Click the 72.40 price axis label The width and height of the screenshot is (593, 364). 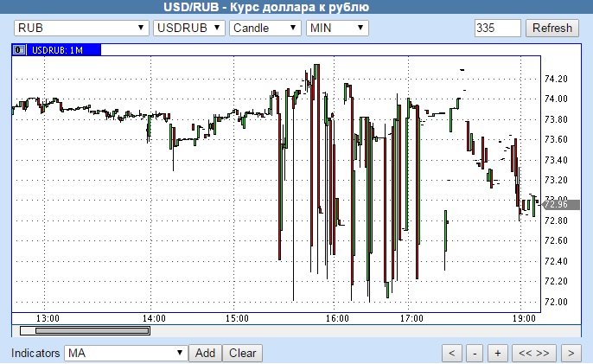tap(556, 261)
